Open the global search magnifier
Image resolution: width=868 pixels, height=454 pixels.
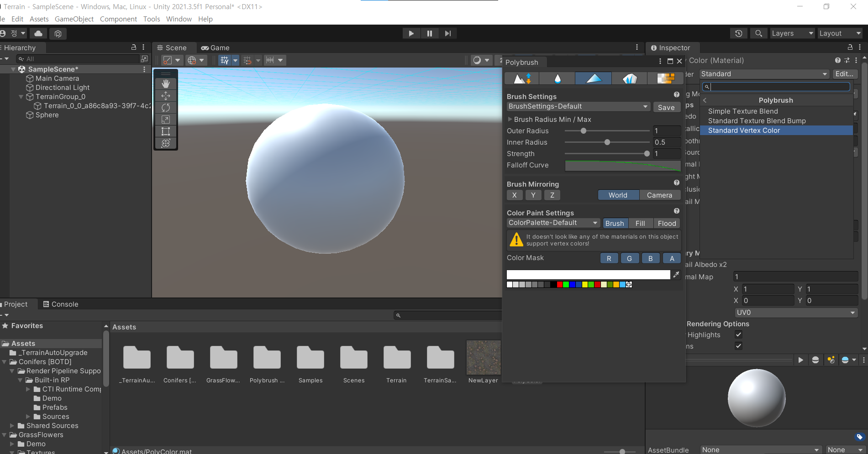758,33
